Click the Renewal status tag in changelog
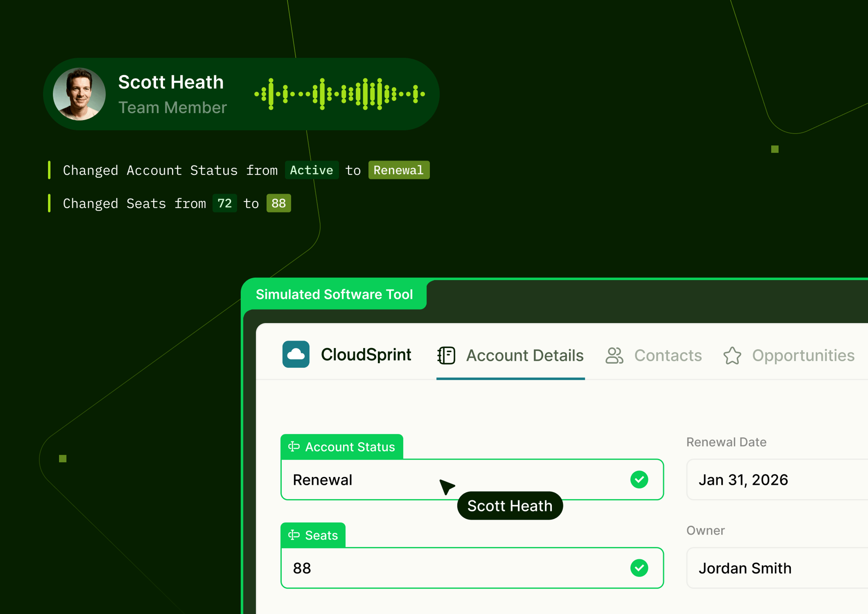 pos(399,170)
